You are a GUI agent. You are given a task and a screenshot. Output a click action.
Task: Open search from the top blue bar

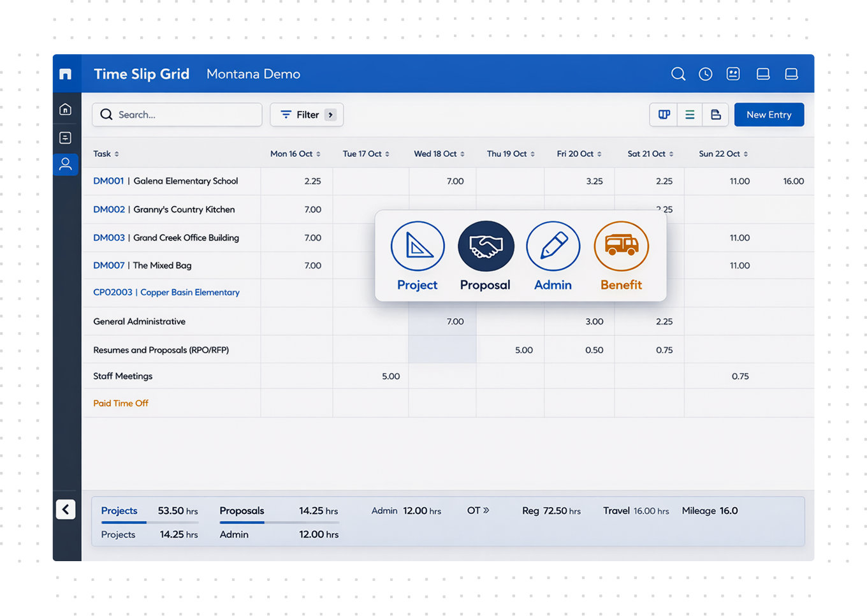coord(678,73)
